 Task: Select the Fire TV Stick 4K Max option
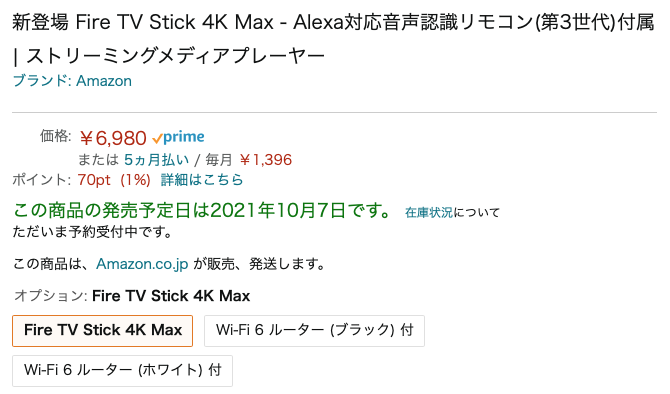(x=103, y=331)
